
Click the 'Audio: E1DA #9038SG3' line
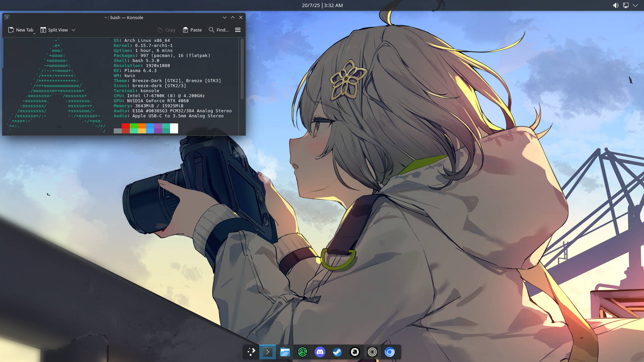(x=173, y=111)
